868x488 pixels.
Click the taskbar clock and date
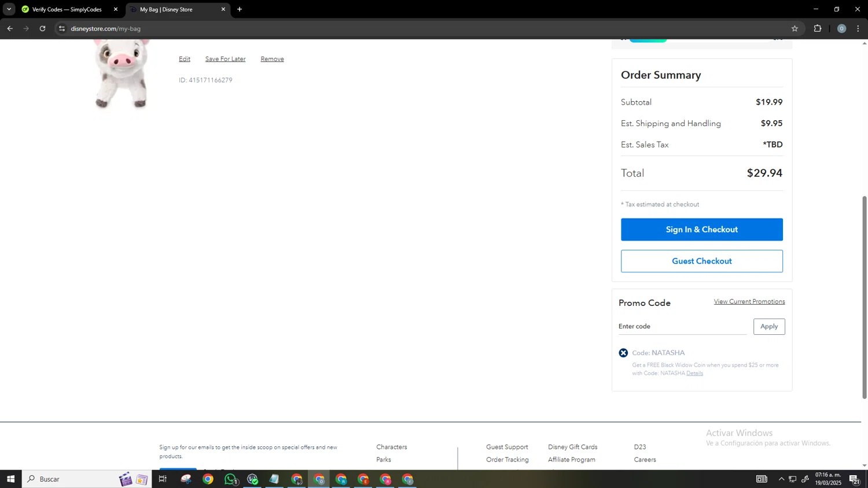pyautogui.click(x=828, y=479)
